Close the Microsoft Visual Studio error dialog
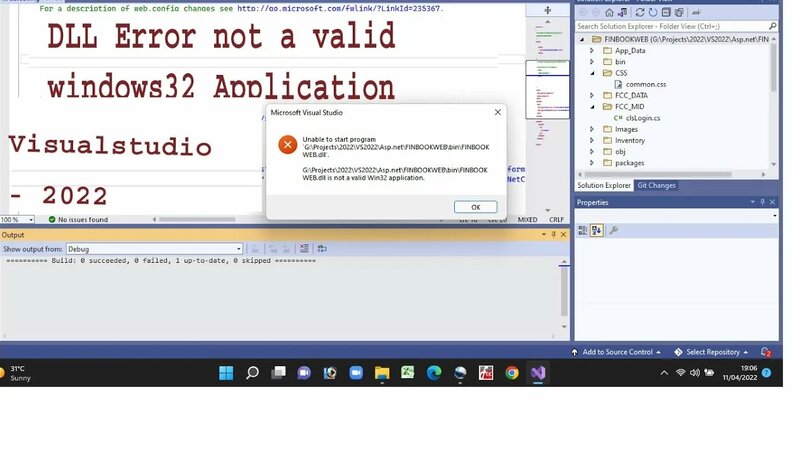 (498, 112)
